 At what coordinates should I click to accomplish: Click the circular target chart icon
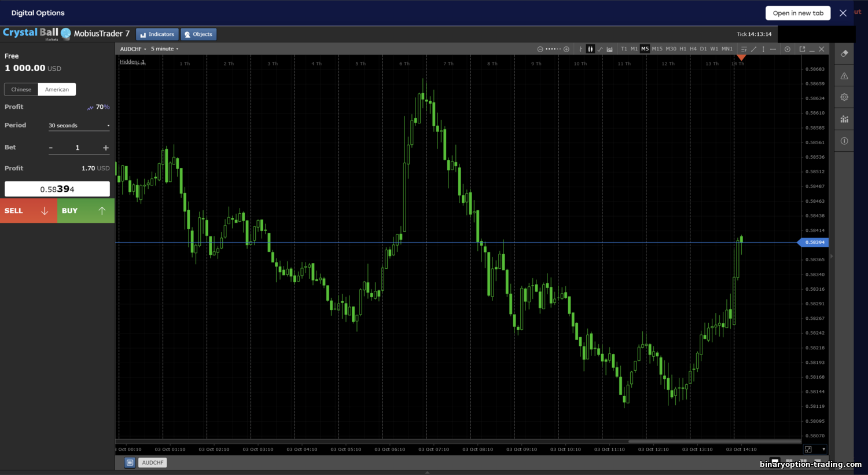point(787,49)
